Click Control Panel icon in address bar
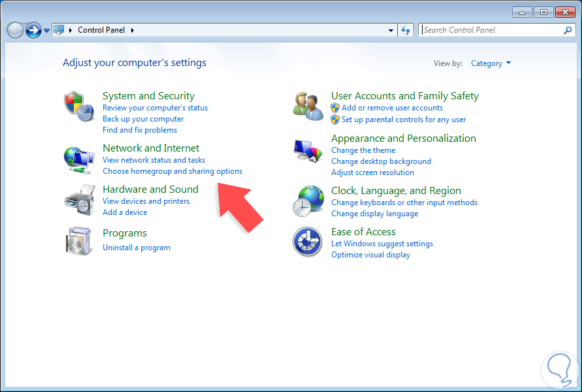 coord(59,29)
